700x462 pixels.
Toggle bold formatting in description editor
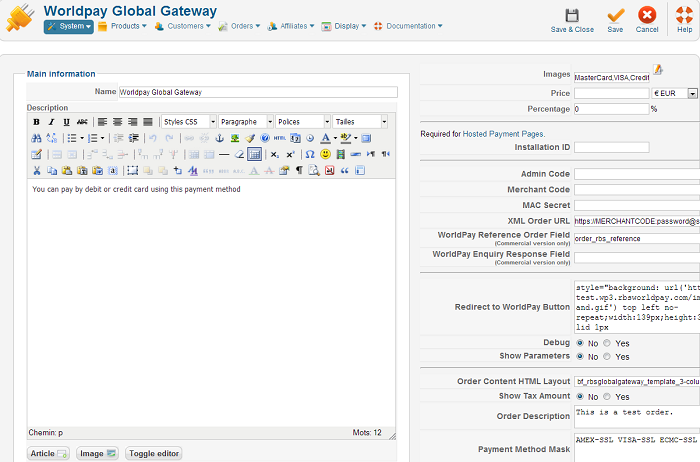37,122
